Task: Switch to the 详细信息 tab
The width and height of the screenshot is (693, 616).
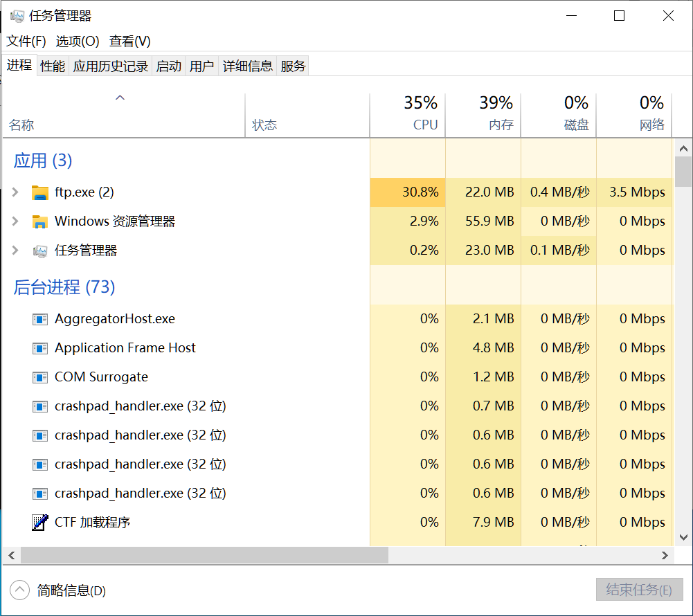Action: [248, 66]
